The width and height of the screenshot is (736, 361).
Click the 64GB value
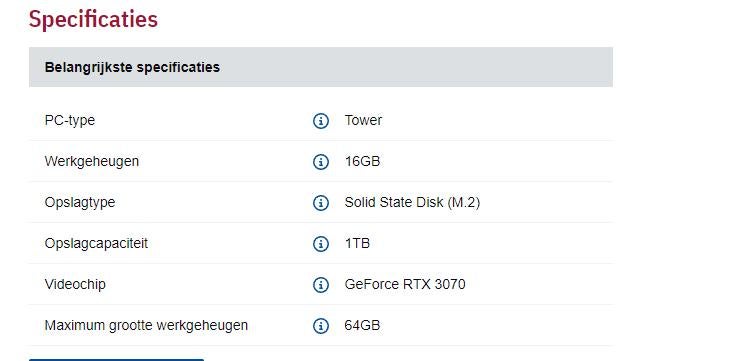[362, 325]
